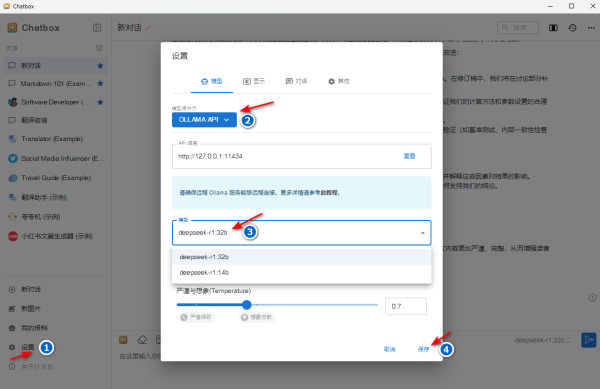
Task: Click the gear icon beside 设置 in sidebar
Action: click(x=12, y=347)
